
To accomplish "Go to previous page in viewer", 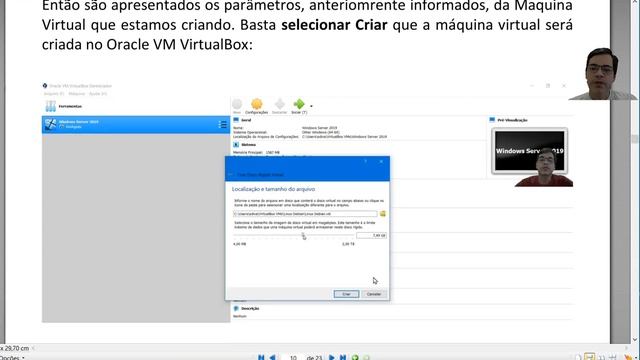I will coord(272,357).
